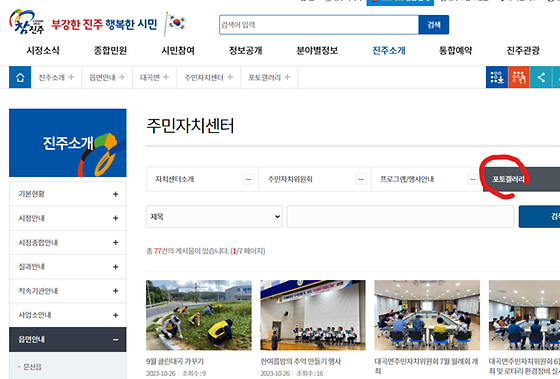The image size is (560, 379).
Task: Open the 9월 클린대곡 가꾸기 post title
Action: 175,361
